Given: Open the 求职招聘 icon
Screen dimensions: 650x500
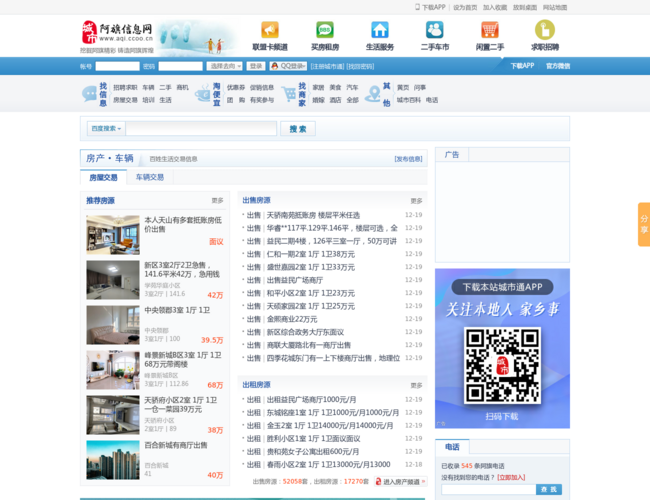Looking at the screenshot, I should pyautogui.click(x=545, y=30).
